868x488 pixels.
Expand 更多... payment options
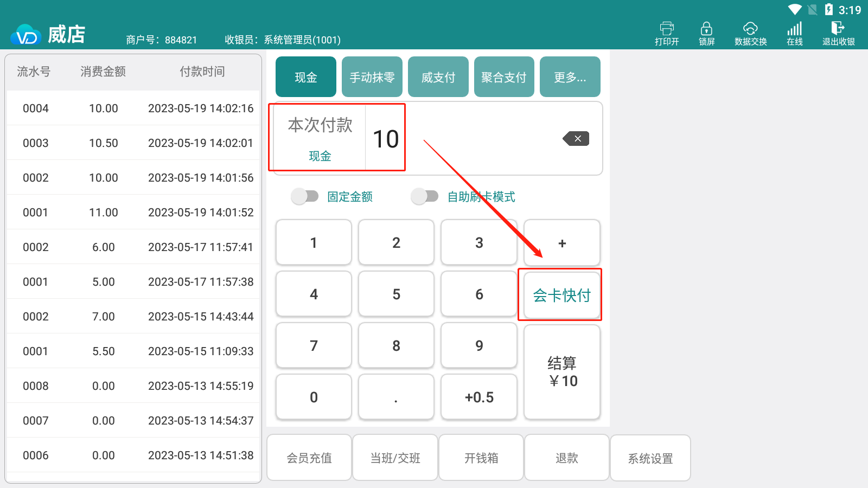pyautogui.click(x=570, y=77)
